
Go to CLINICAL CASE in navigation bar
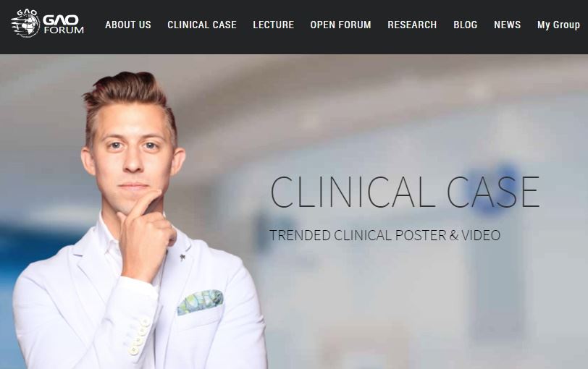[202, 25]
